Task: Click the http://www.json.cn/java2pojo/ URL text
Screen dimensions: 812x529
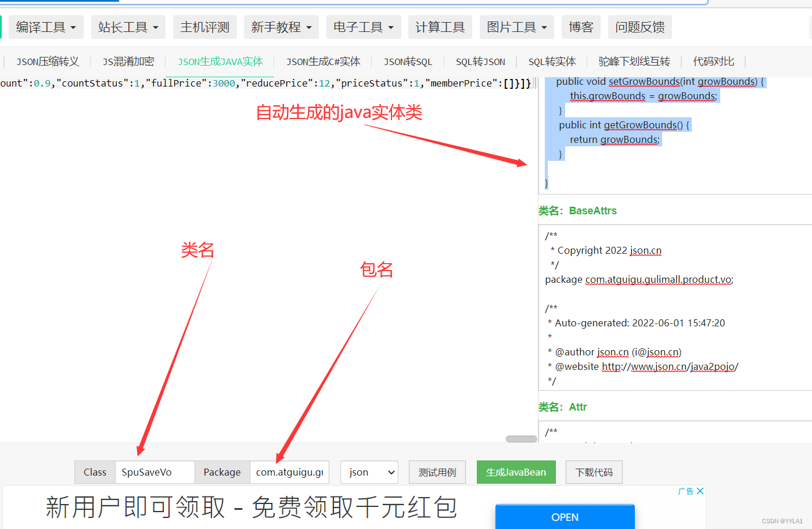Action: 670,366
